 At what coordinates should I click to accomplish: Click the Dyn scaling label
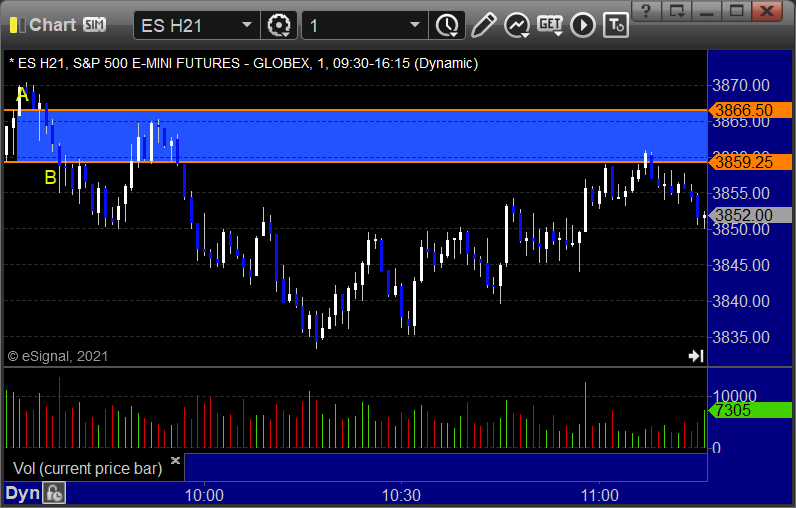tap(22, 493)
